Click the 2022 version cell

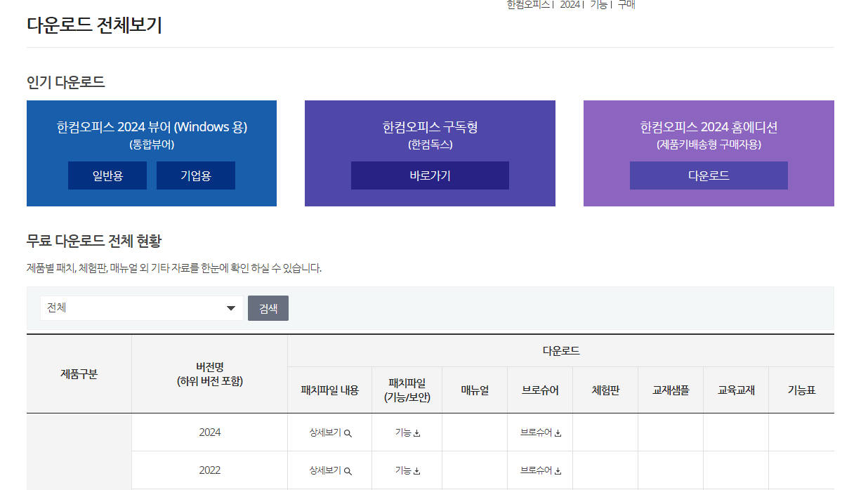click(x=210, y=470)
